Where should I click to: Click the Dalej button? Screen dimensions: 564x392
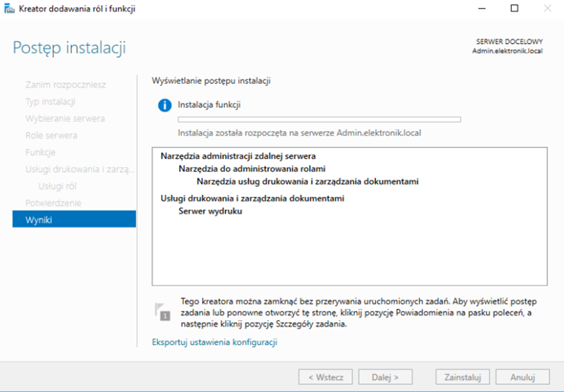[386, 377]
